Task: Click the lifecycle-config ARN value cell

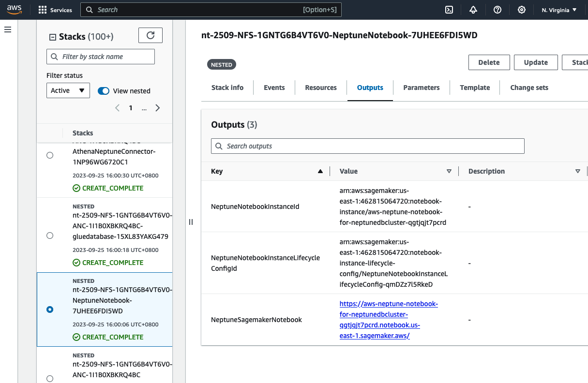Action: coord(393,263)
